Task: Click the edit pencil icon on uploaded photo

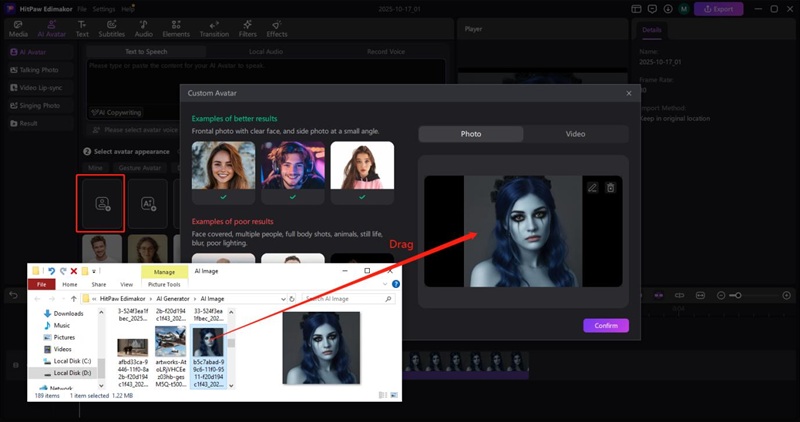Action: [x=593, y=187]
